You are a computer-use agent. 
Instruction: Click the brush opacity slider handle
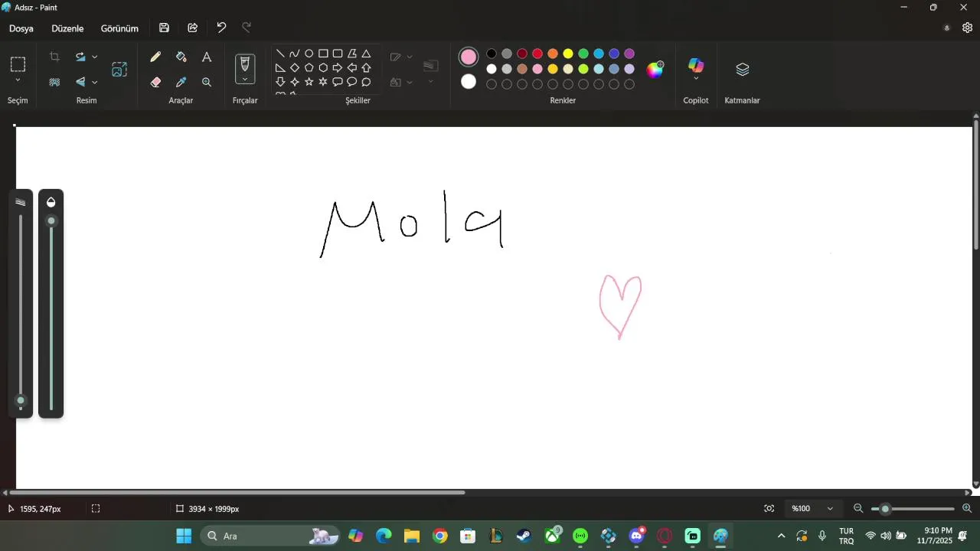point(51,221)
